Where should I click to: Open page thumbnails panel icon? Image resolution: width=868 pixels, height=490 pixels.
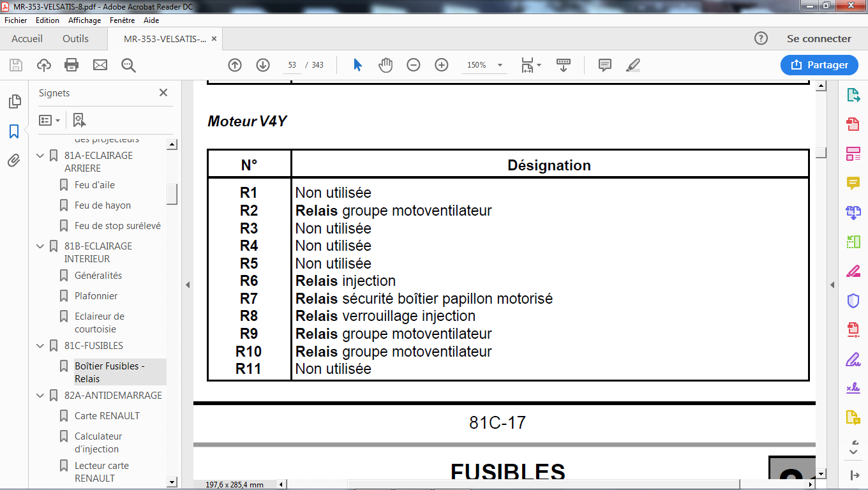14,102
